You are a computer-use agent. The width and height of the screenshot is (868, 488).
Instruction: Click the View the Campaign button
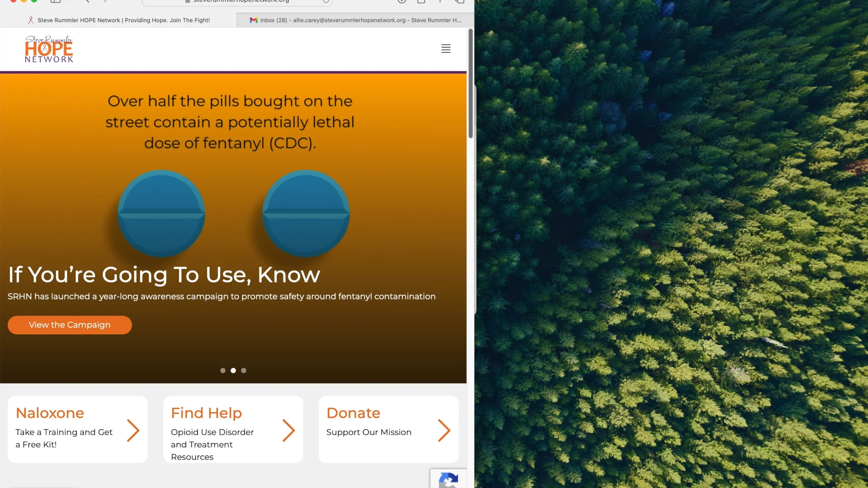(x=70, y=325)
